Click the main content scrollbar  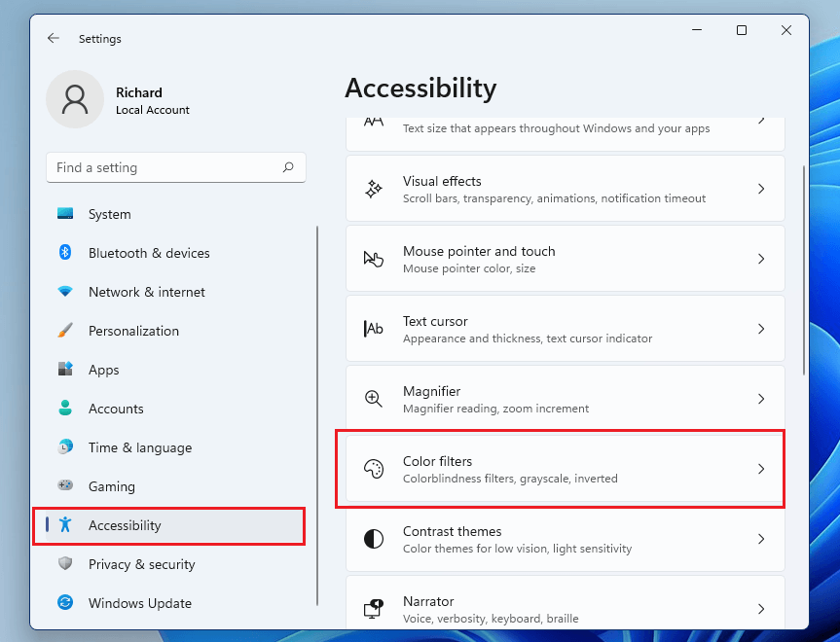tap(804, 270)
